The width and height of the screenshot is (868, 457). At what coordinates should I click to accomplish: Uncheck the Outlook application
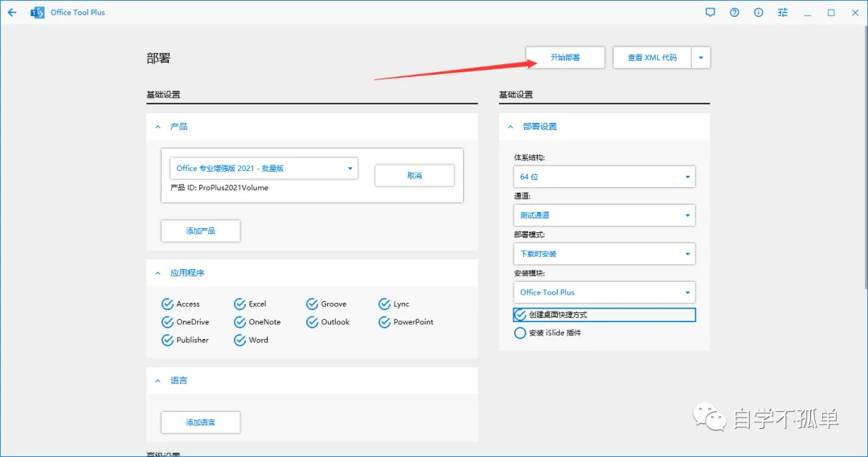(312, 322)
